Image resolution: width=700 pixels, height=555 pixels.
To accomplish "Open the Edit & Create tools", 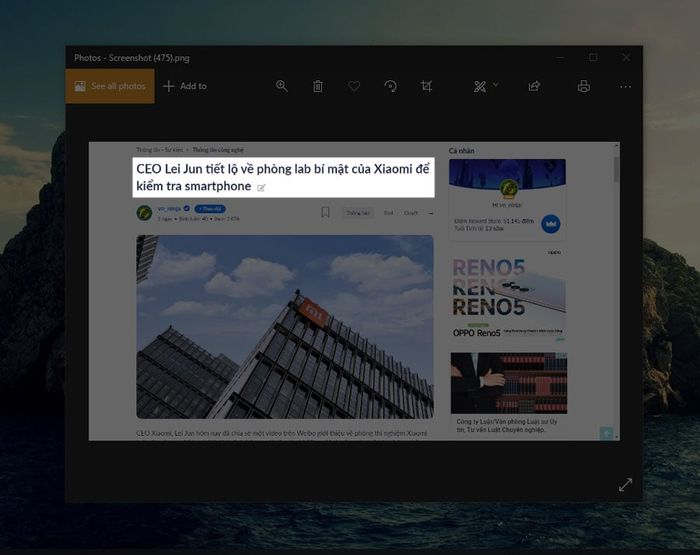I will pos(480,87).
